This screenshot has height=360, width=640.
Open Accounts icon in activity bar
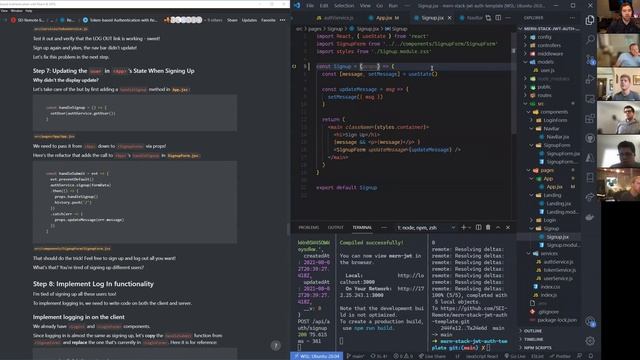(590, 322)
